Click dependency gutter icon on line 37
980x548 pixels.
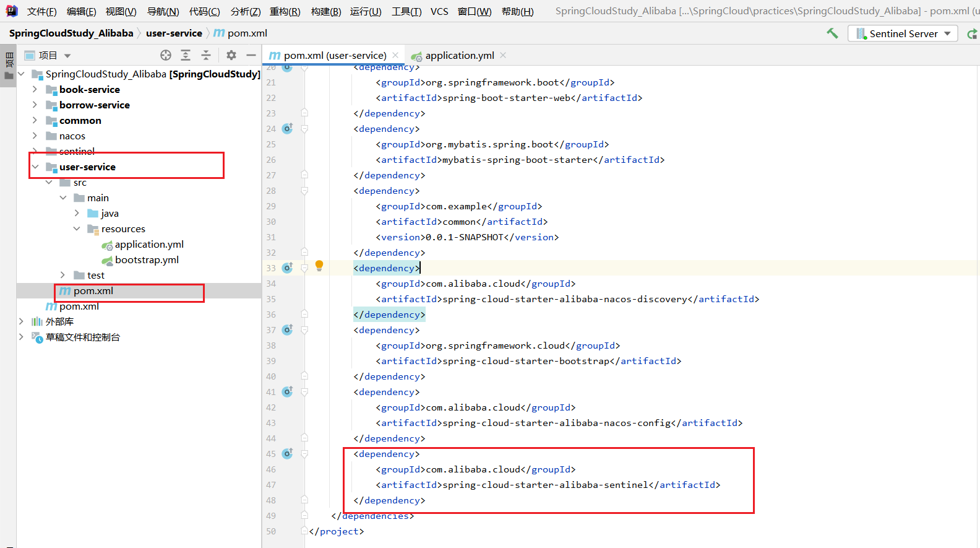click(287, 330)
